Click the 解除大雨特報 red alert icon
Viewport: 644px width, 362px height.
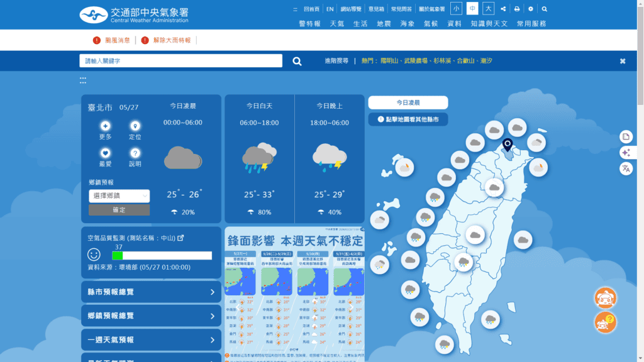tap(145, 40)
